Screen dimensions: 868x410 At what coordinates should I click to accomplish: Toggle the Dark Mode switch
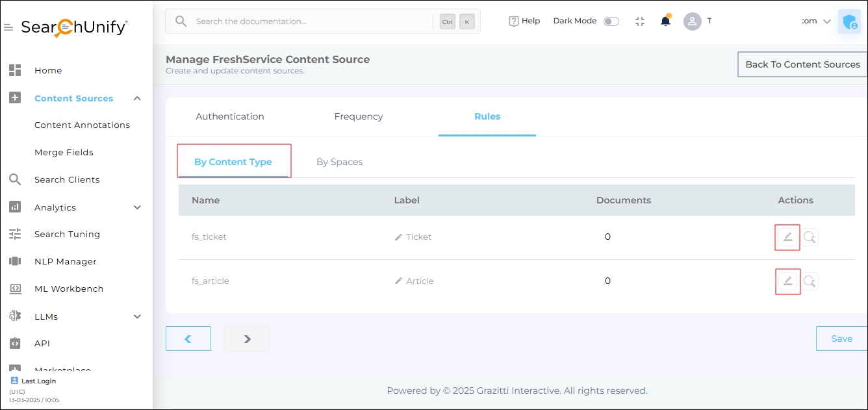click(x=611, y=21)
